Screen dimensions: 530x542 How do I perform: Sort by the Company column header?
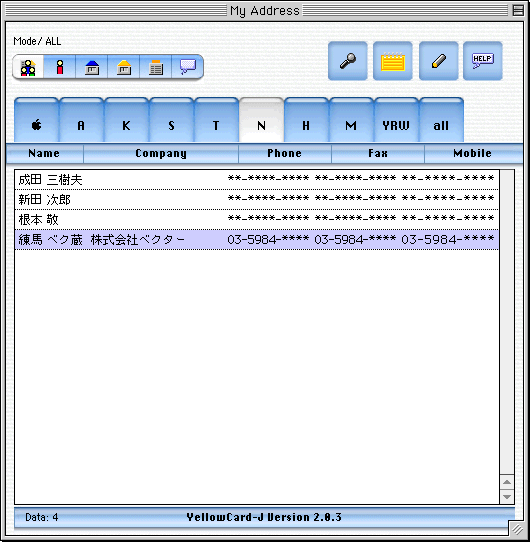point(161,153)
